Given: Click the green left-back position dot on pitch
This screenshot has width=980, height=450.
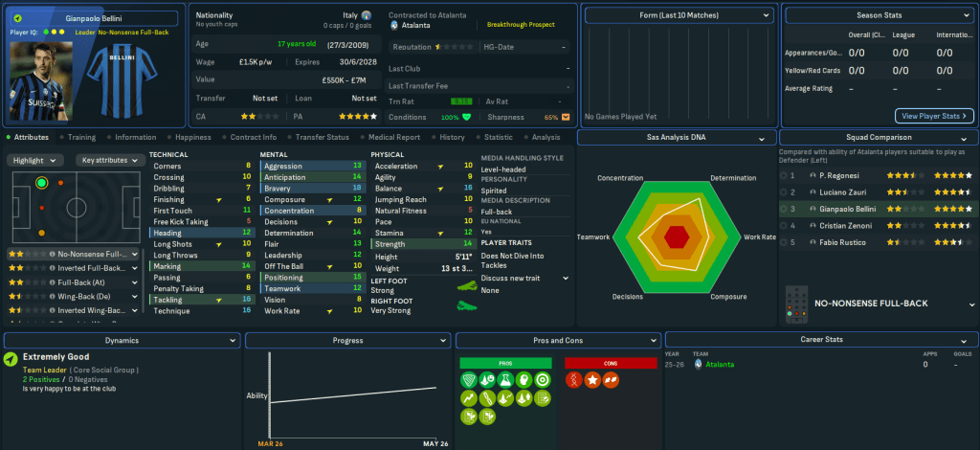Looking at the screenshot, I should point(41,182).
